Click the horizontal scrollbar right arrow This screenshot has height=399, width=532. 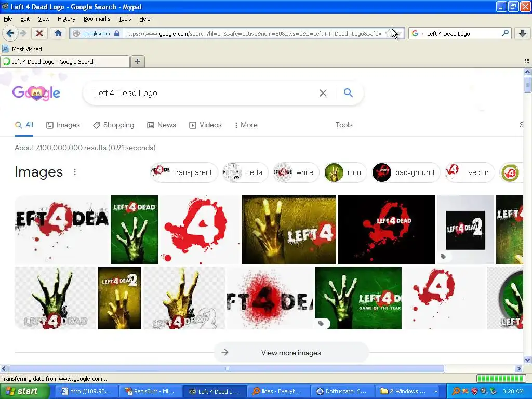(519, 369)
